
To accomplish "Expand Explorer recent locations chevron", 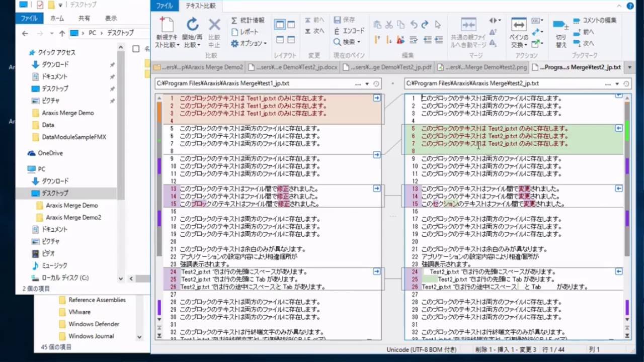I will (52, 34).
